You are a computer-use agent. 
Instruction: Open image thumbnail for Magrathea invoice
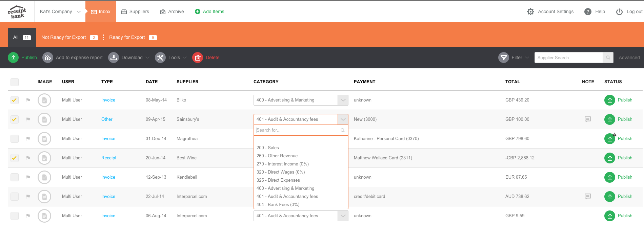(x=44, y=139)
